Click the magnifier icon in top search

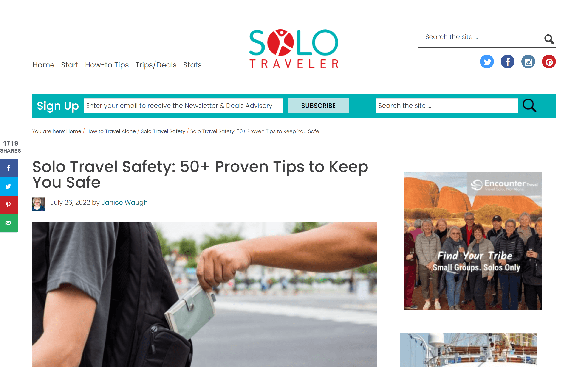tap(549, 39)
